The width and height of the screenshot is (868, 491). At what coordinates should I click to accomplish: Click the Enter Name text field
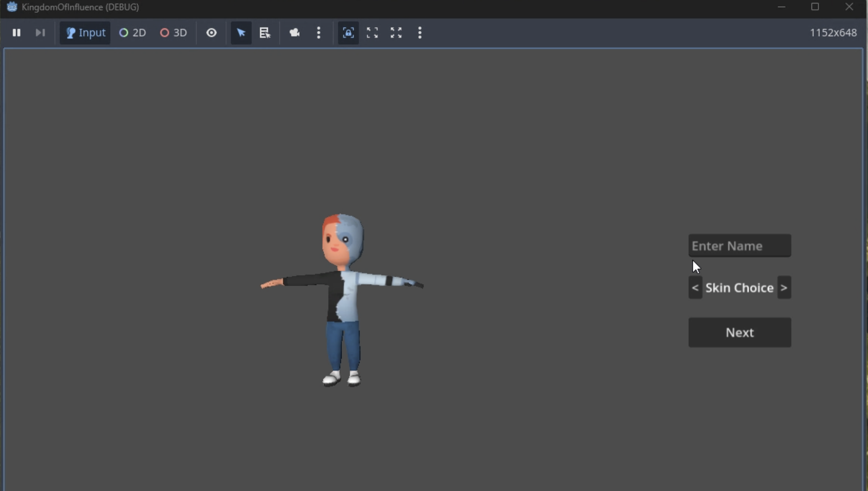pyautogui.click(x=739, y=245)
